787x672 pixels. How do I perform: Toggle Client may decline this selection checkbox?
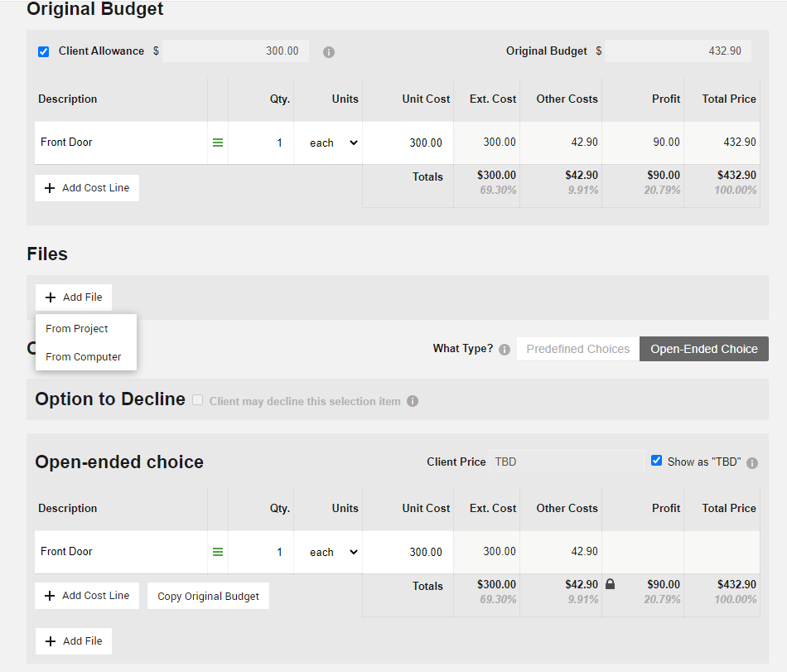[x=197, y=400]
